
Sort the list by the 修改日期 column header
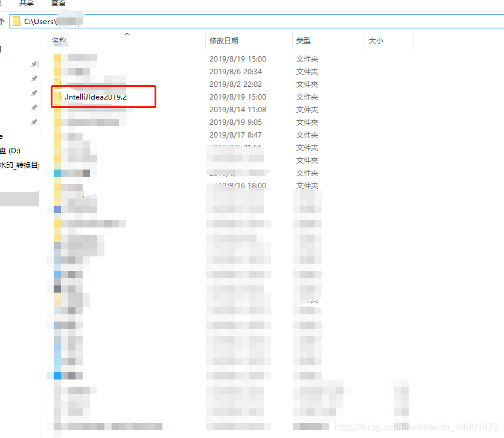tap(224, 41)
